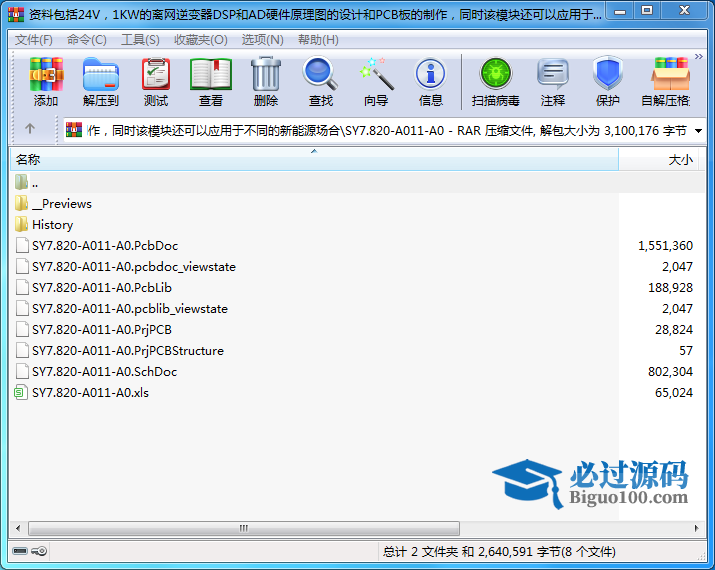Image resolution: width=715 pixels, height=570 pixels.
Task: Expand the toolbar overflow chevron
Action: tap(698, 57)
